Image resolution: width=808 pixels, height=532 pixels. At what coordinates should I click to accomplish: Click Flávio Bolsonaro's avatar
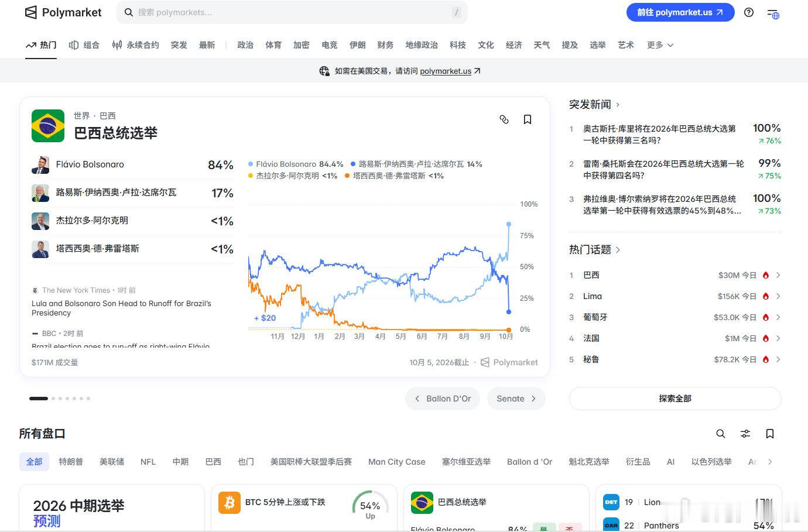click(x=40, y=165)
